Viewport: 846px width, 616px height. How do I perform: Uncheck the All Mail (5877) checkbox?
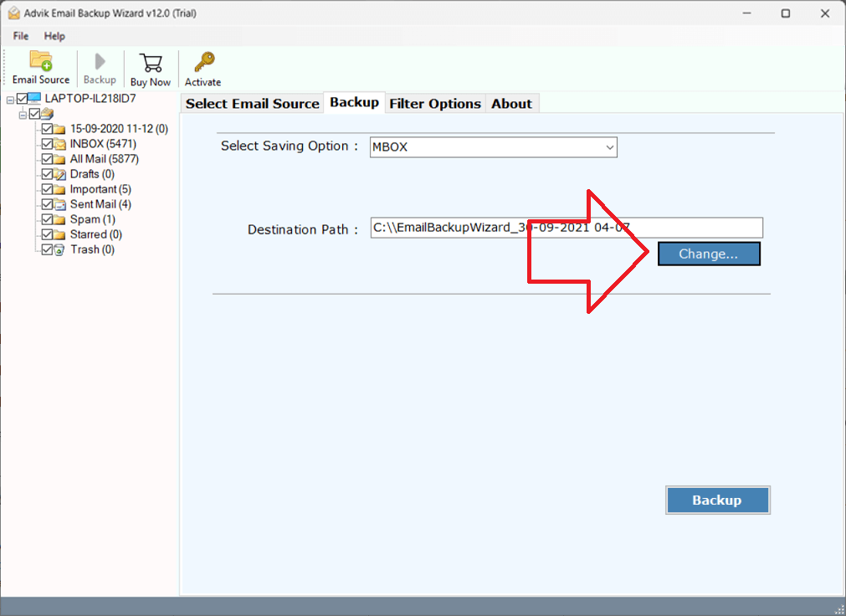pos(47,159)
